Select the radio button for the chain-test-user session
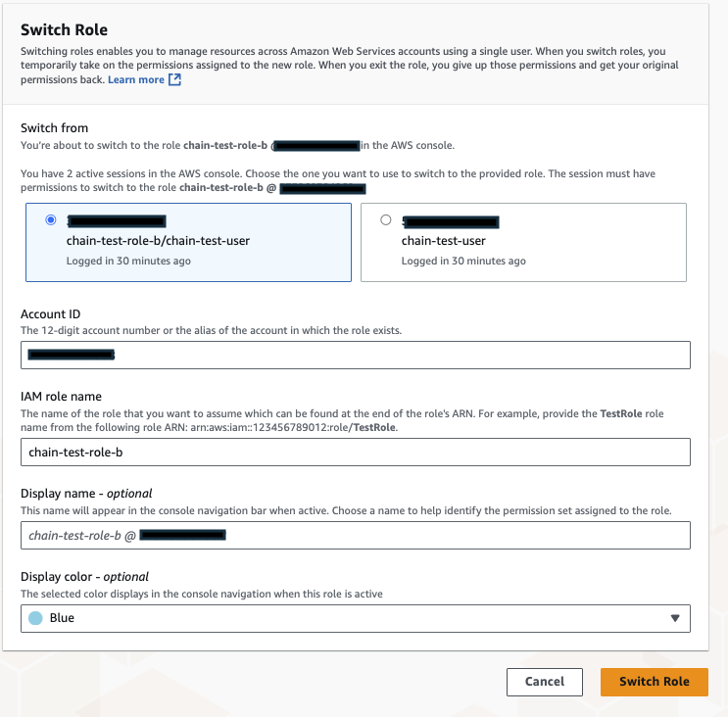728x717 pixels. click(385, 220)
